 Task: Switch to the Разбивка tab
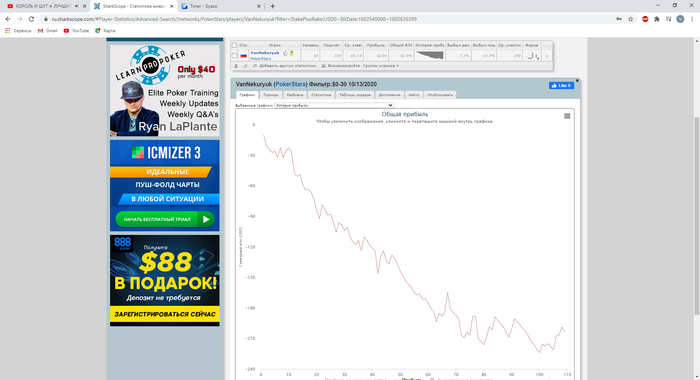pyautogui.click(x=295, y=95)
